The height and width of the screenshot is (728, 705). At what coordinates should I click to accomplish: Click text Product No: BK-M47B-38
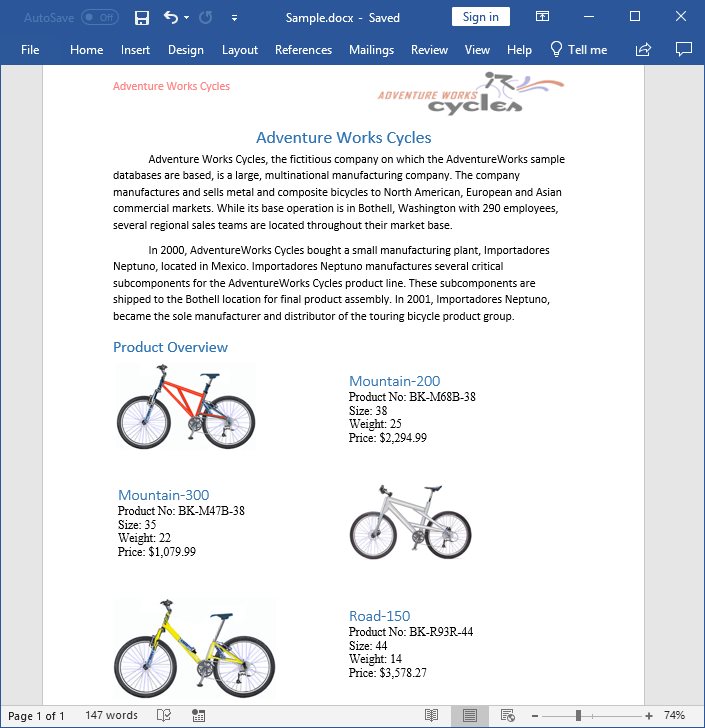tap(181, 511)
